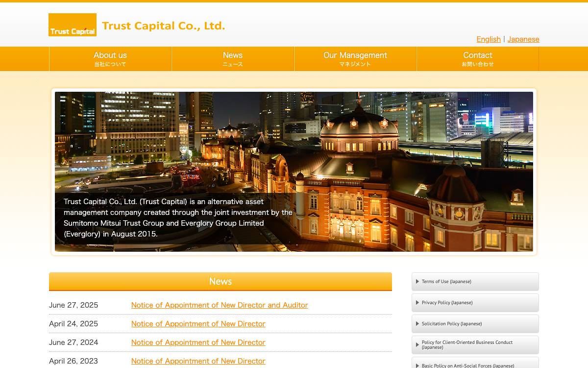The height and width of the screenshot is (368, 588).
Task: Click the Tokyo Station hero image
Action: 294,172
